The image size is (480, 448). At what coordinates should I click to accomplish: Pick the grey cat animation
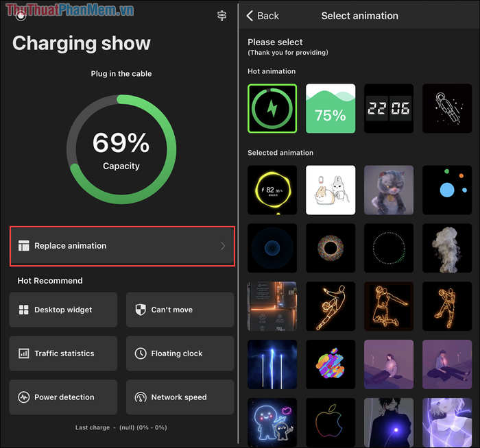click(389, 190)
